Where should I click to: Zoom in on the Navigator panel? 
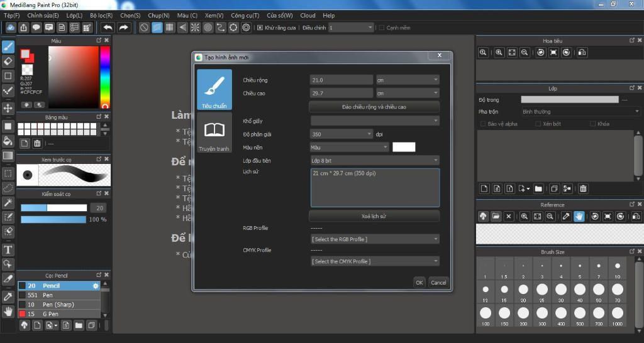[499, 53]
